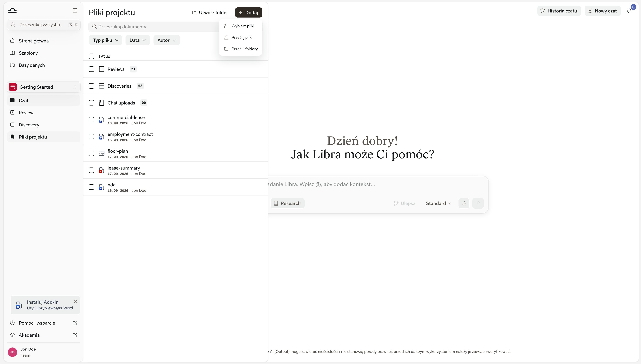Open the floor-plan file name

coord(118,151)
